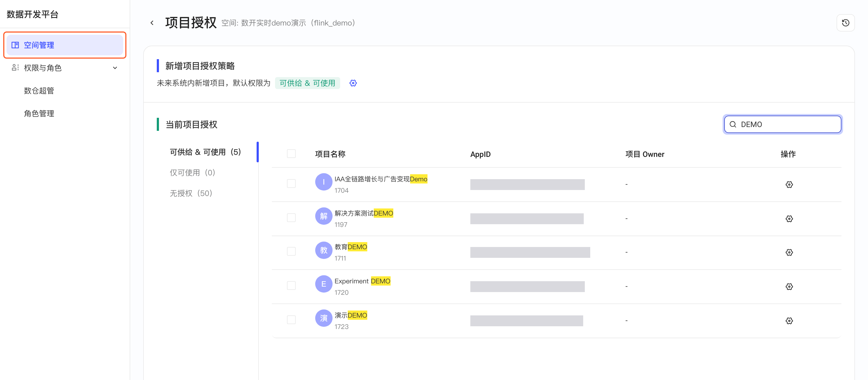Screen dimensions: 868x380
Task: Click the 可供给 & 可使用 green badge
Action: (307, 83)
